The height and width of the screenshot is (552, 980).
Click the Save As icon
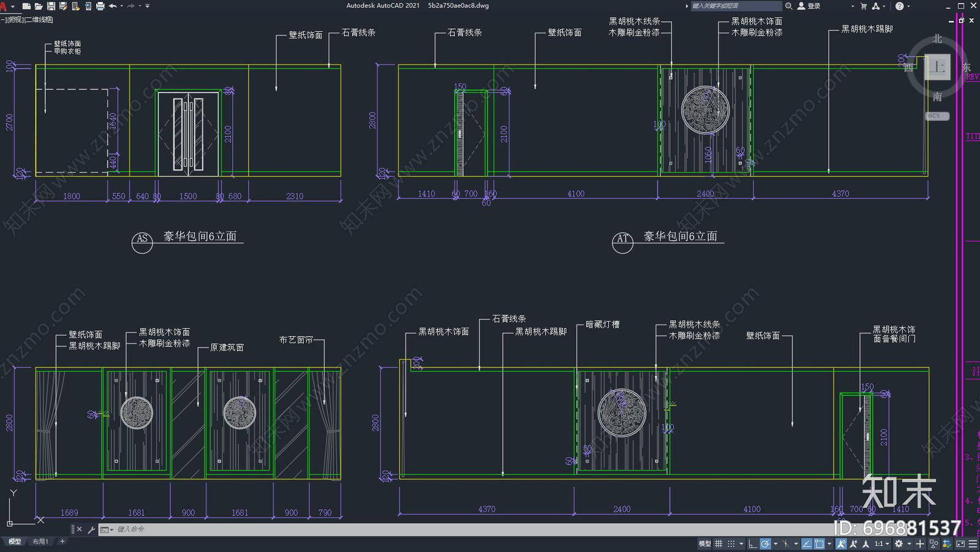point(63,6)
